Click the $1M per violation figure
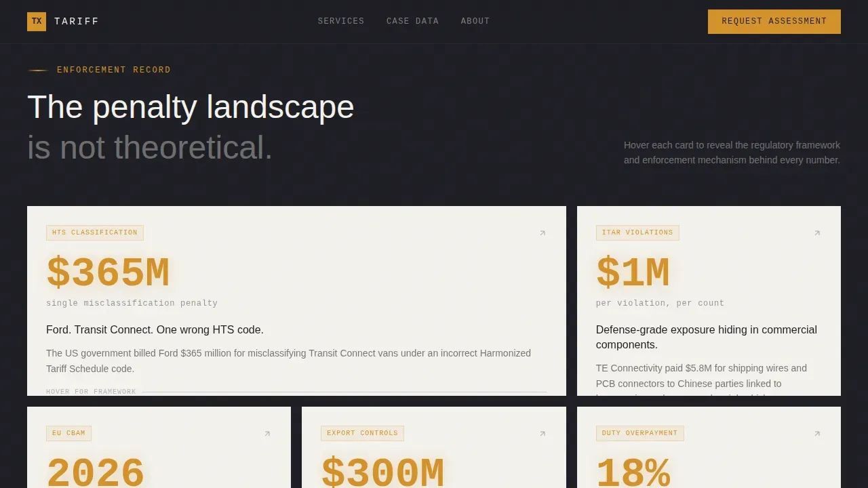Viewport: 868px width, 488px height. pos(633,273)
